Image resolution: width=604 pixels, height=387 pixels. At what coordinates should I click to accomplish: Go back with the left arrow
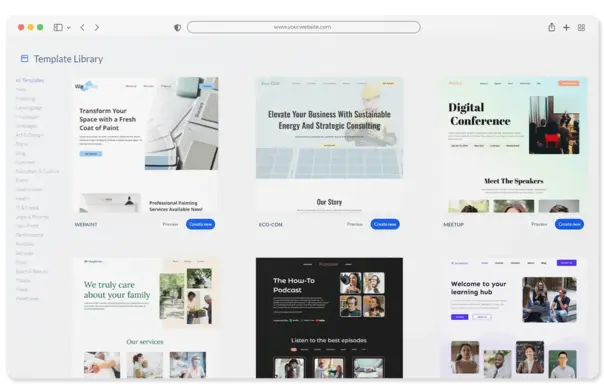tap(82, 27)
